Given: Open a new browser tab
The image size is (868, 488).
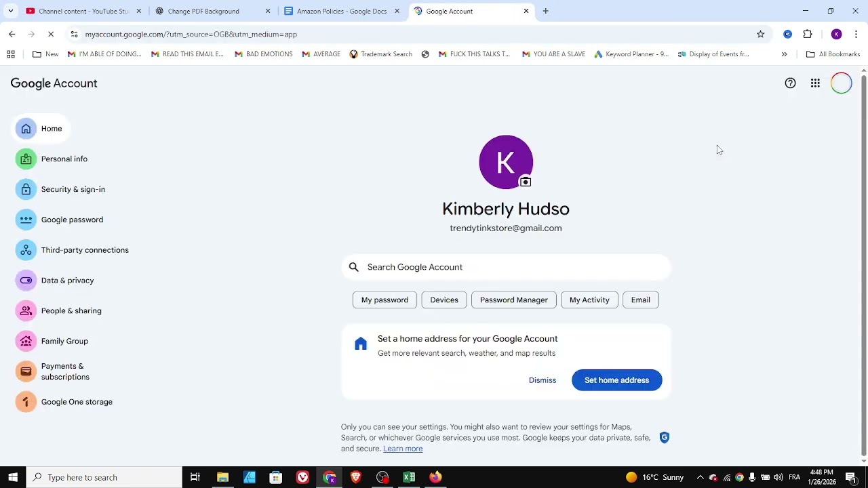Looking at the screenshot, I should 545,11.
